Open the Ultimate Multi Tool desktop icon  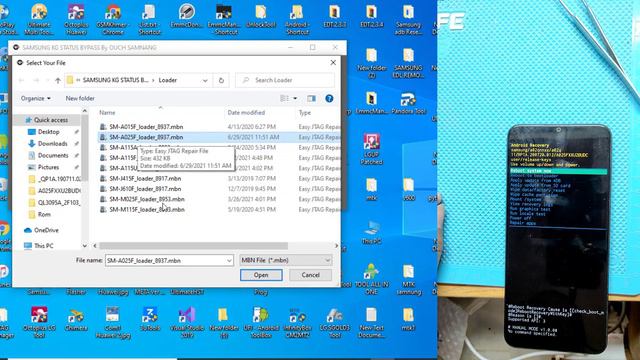pos(39,19)
